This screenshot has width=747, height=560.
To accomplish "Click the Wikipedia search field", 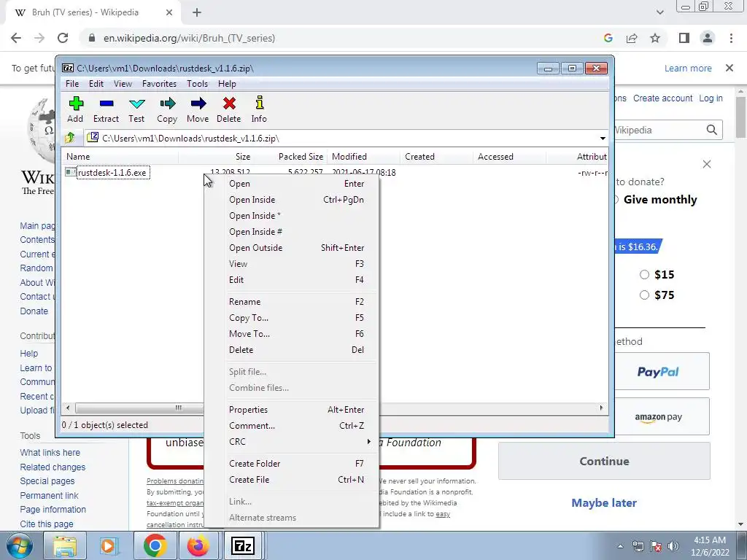I will coord(657,130).
